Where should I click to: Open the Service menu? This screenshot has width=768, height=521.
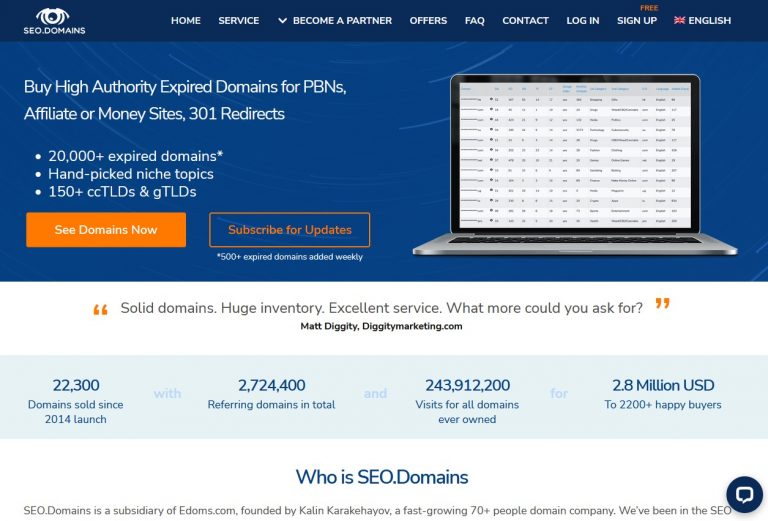pyautogui.click(x=238, y=20)
